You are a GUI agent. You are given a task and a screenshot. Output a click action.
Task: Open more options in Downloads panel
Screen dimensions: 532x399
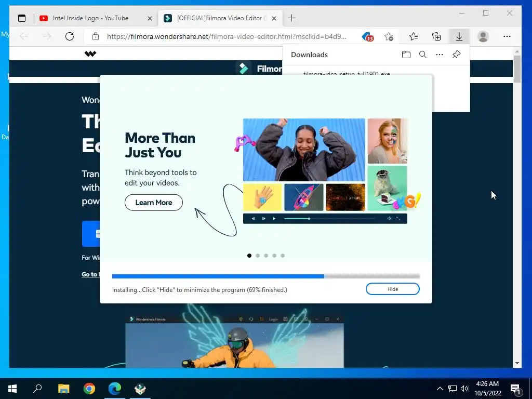tap(440, 55)
